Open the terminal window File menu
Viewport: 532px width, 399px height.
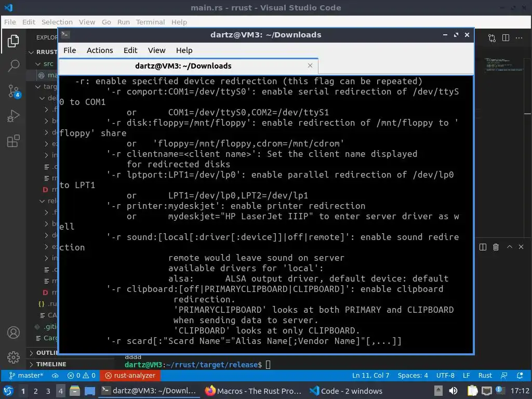point(70,50)
